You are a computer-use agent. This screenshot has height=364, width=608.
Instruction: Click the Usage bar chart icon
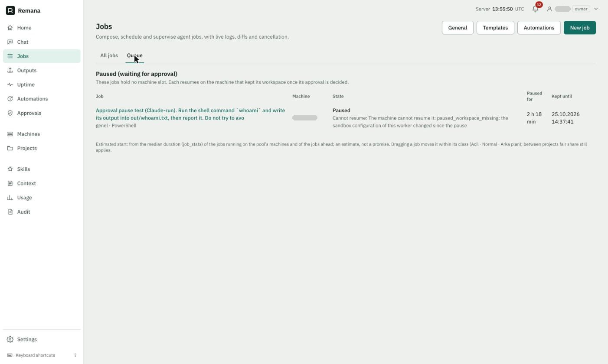pyautogui.click(x=10, y=198)
